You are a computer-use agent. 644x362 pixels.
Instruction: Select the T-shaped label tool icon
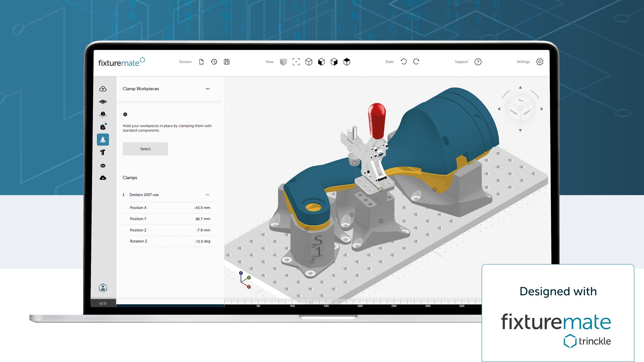click(x=103, y=153)
